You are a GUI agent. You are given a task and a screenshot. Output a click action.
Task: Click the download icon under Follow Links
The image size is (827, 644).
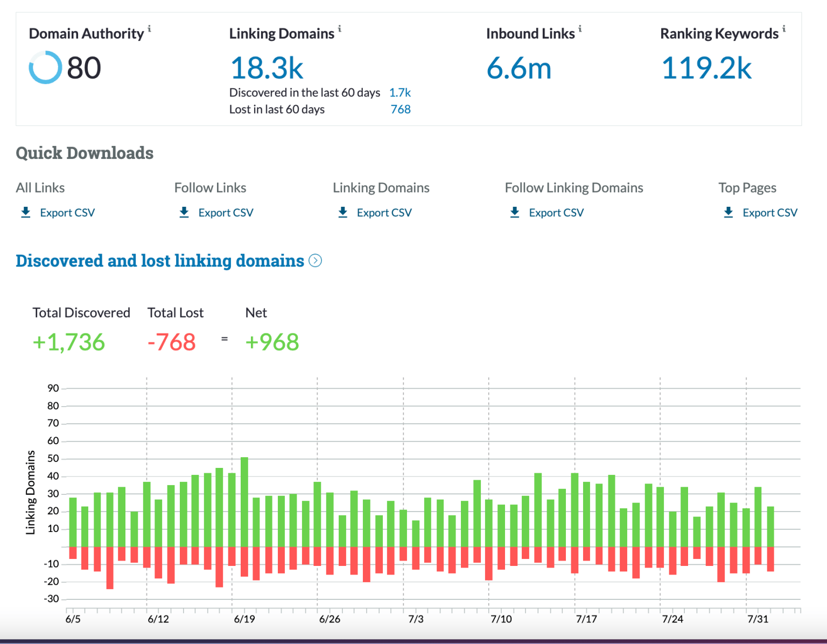(x=184, y=212)
